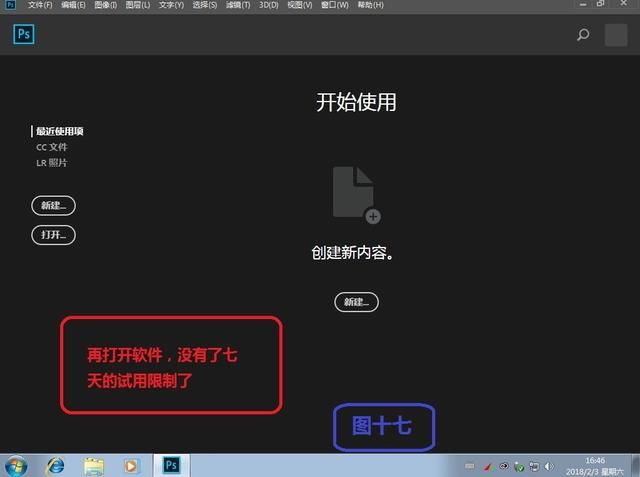Click the search magnifier icon
Viewport: 640px width, 477px height.
583,34
